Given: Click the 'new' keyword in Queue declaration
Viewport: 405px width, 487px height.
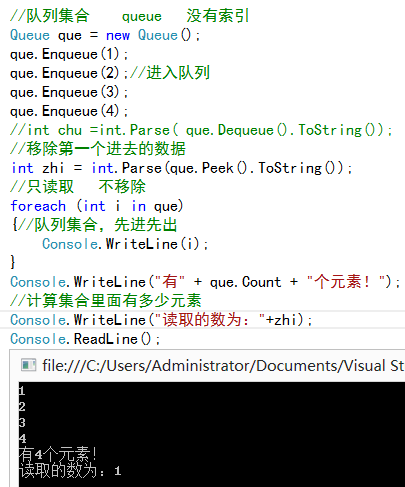Looking at the screenshot, I should (x=118, y=35).
